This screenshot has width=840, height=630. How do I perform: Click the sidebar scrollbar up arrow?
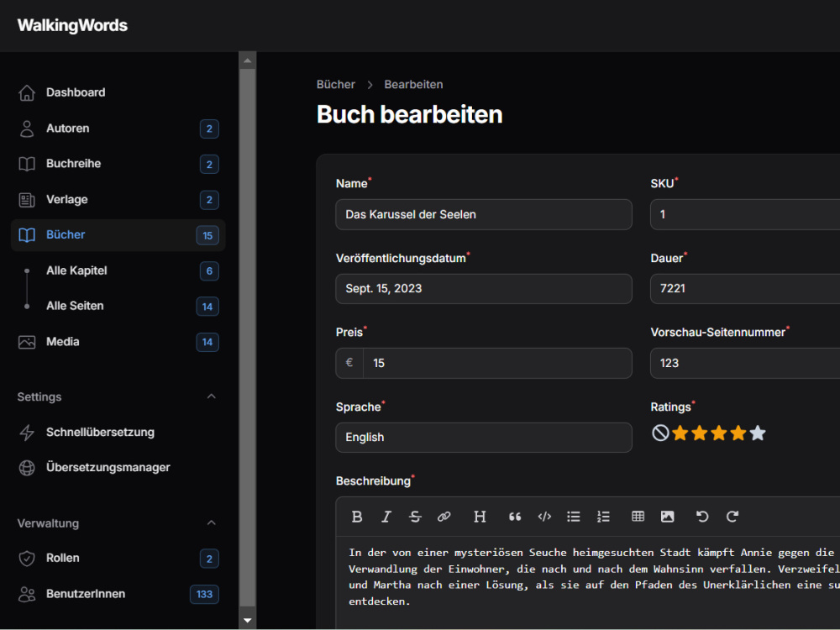(x=248, y=60)
